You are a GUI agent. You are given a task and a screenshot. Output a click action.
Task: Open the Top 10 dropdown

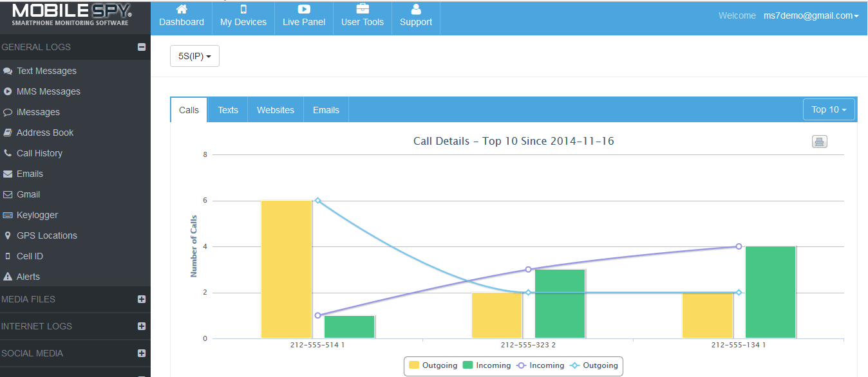pos(829,109)
